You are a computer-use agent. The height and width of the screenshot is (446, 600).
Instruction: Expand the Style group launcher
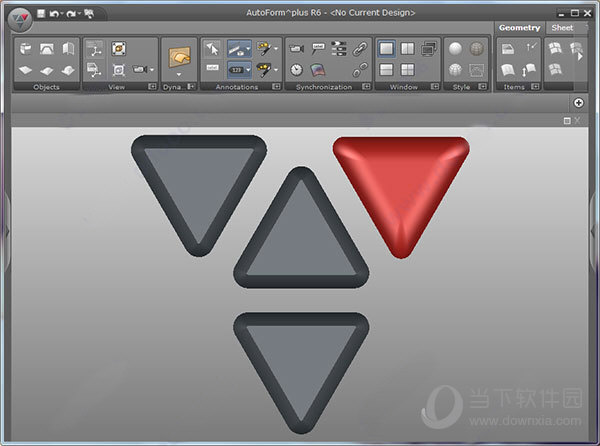click(482, 86)
